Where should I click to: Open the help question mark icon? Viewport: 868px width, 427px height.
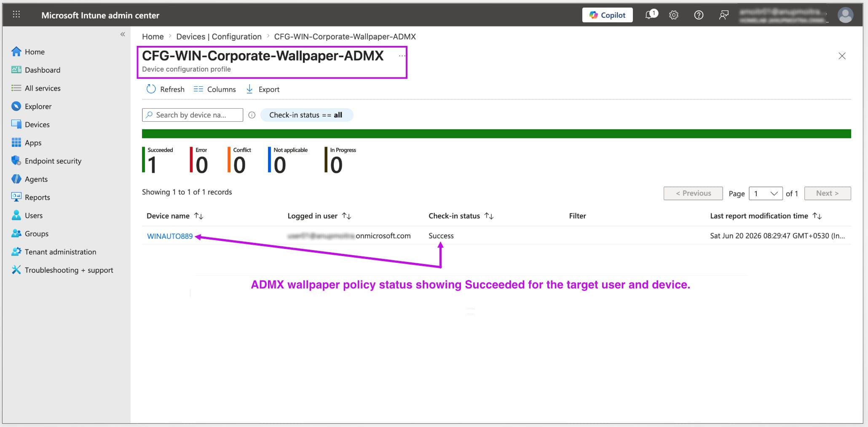coord(699,15)
